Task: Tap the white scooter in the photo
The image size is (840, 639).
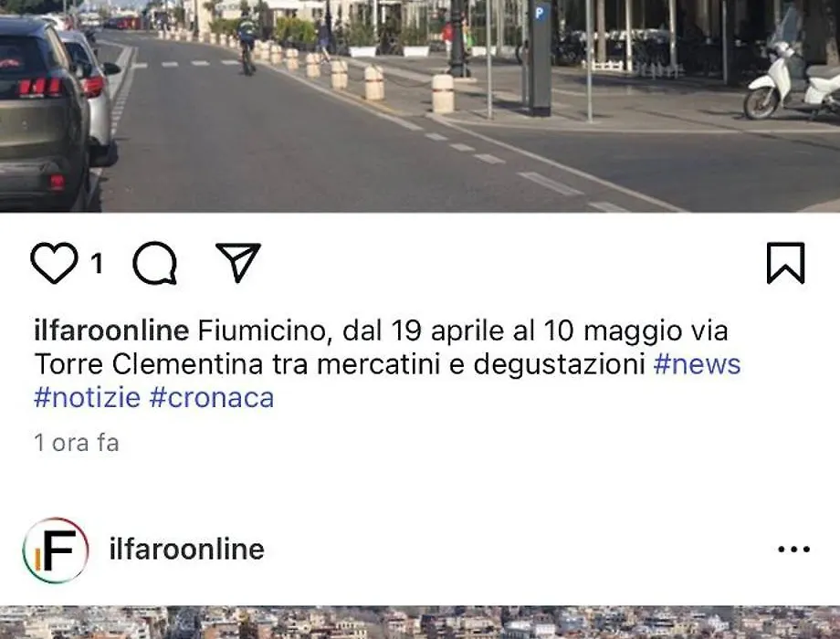Action: (791, 80)
